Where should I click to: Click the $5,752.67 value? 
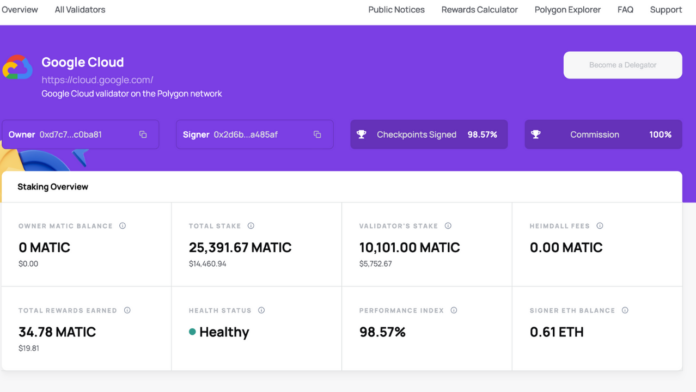point(376,264)
